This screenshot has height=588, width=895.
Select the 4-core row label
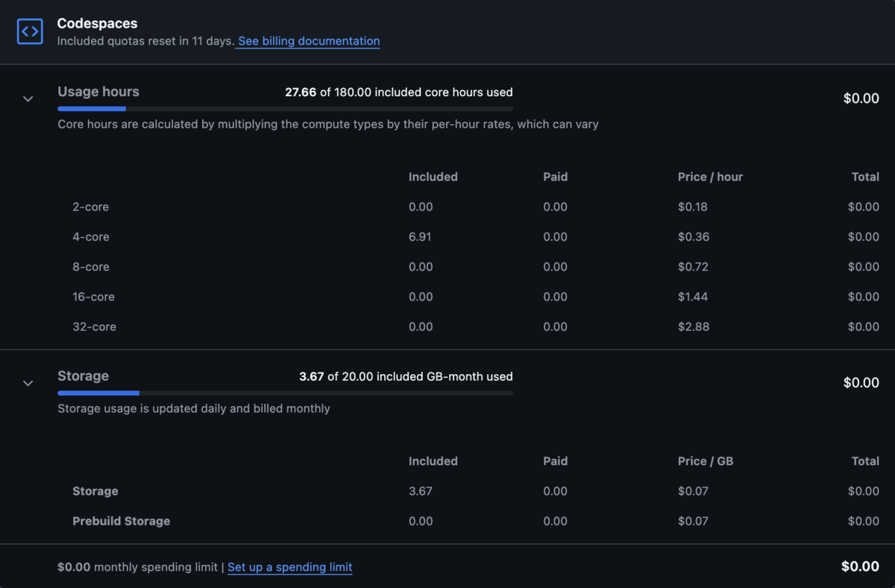coord(90,237)
